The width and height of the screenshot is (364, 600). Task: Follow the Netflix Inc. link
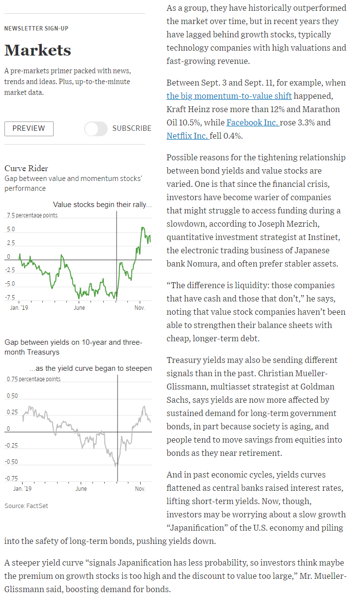pyautogui.click(x=187, y=136)
